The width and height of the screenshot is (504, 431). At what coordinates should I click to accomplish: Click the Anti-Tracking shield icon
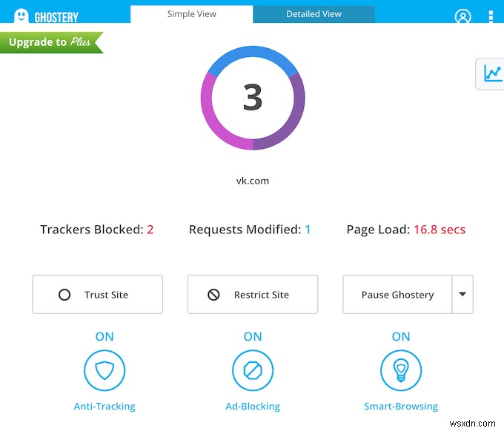point(105,370)
